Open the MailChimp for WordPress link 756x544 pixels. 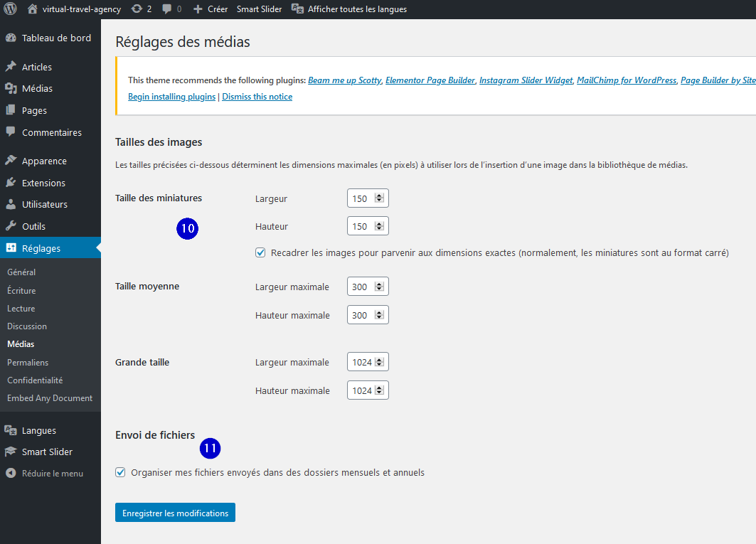tap(627, 80)
